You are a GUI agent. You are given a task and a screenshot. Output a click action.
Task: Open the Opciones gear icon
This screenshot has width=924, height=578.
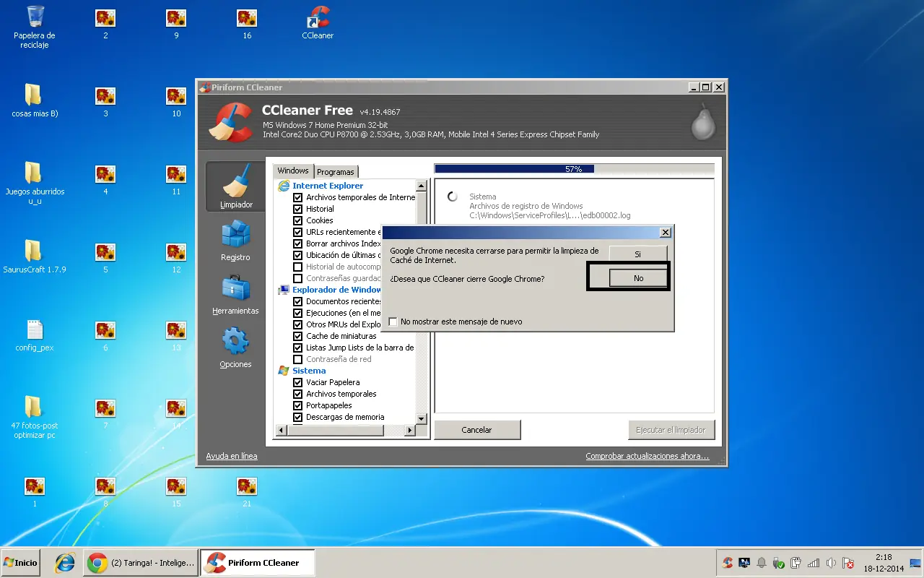(236, 341)
